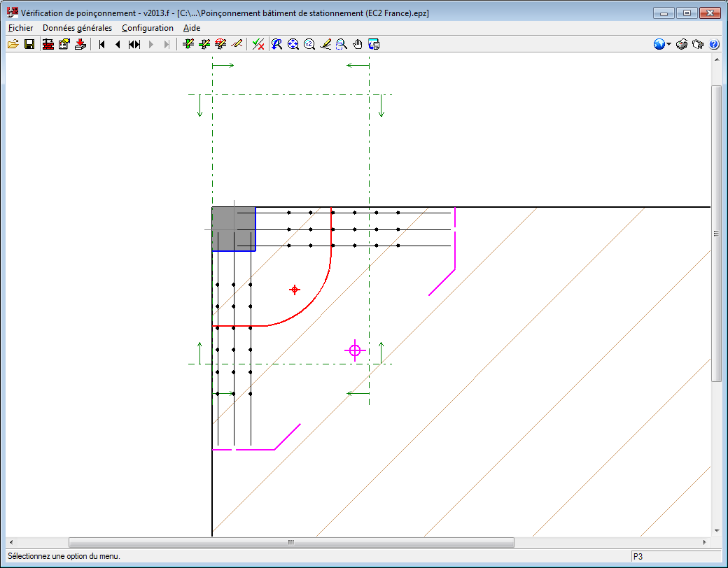Save the project with floppy disk icon
This screenshot has height=568, width=728.
(x=29, y=44)
